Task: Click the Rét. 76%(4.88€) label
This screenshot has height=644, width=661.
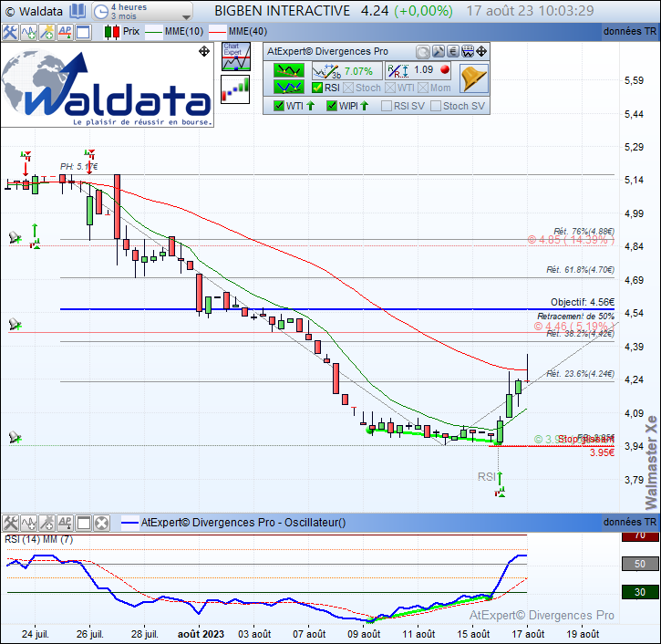Action: (584, 232)
